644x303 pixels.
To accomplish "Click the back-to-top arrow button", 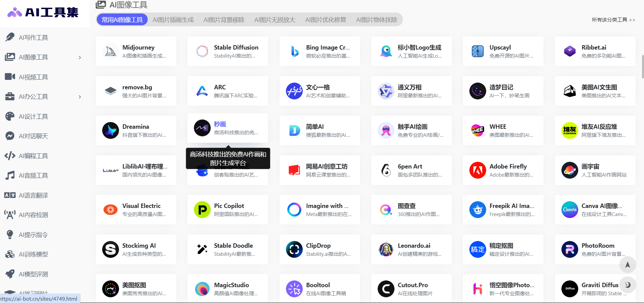I will click(627, 265).
